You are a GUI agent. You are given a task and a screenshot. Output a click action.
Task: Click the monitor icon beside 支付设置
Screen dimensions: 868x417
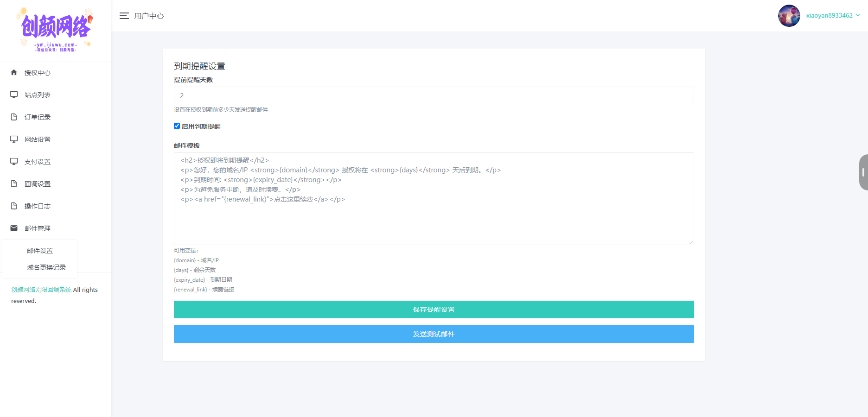click(x=14, y=161)
